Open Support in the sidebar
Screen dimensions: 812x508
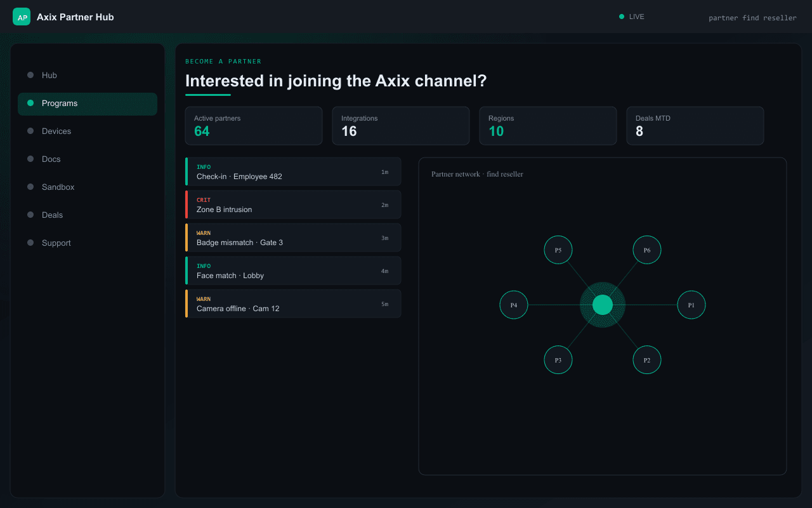[88, 243]
